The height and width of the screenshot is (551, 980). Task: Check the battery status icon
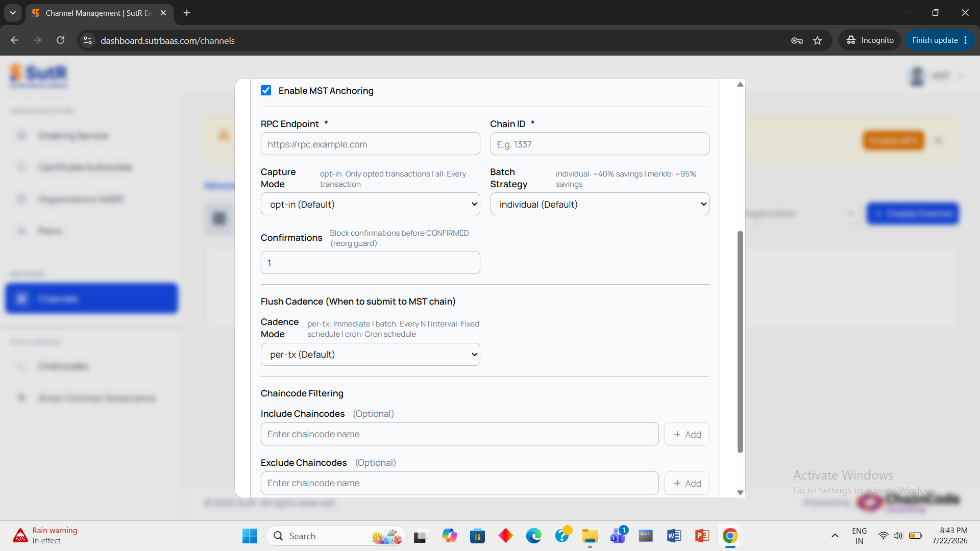click(x=916, y=536)
